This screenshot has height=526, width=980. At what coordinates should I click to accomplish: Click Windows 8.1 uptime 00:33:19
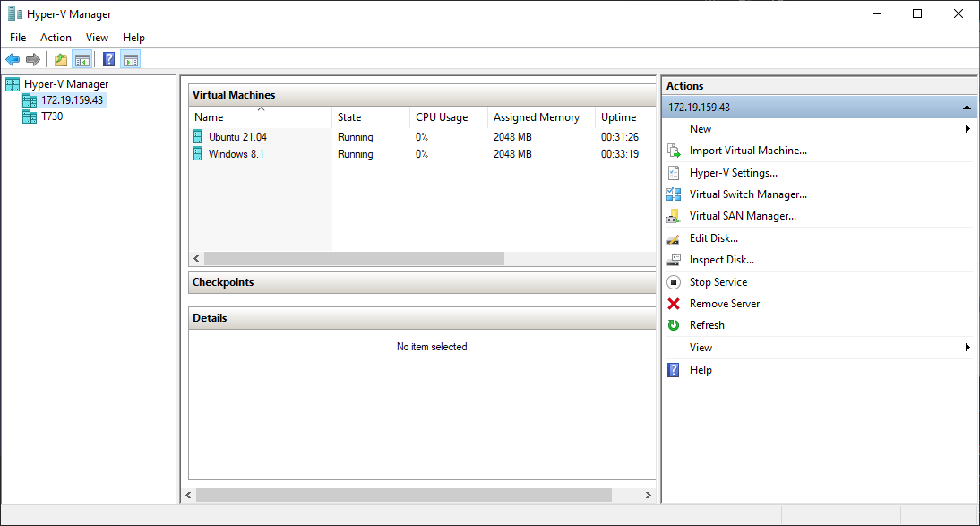click(620, 154)
